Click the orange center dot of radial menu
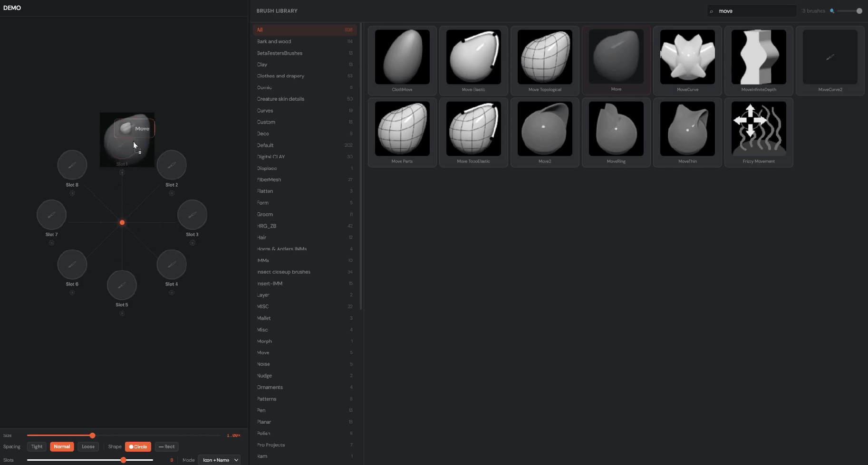This screenshot has height=465, width=868. coord(122,222)
